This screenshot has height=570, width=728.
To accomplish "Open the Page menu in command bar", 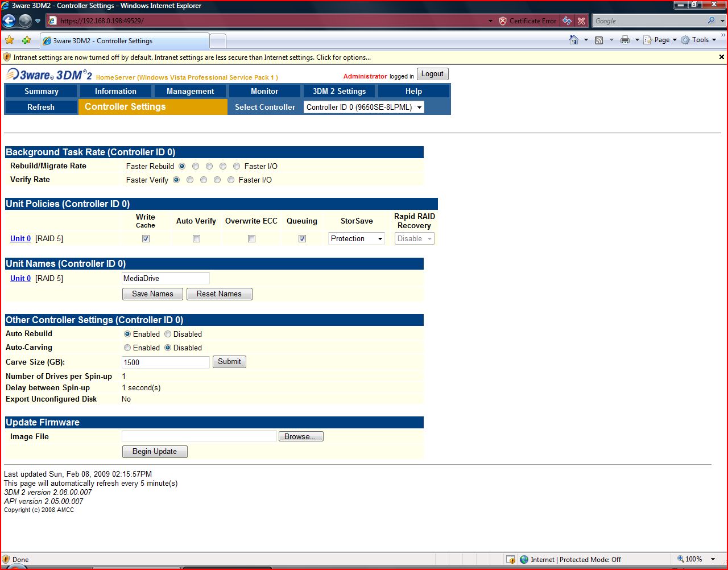I will pos(660,40).
